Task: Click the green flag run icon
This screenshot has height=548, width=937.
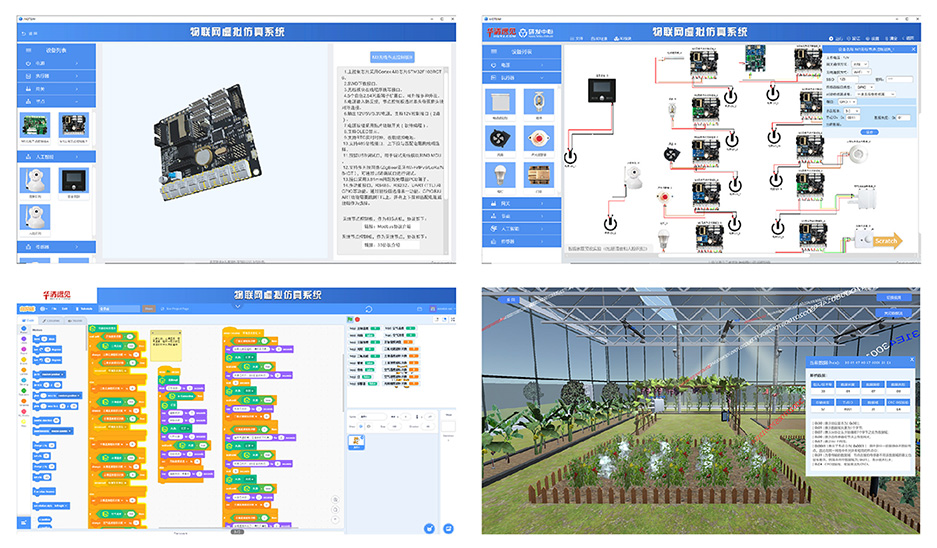Action: [x=350, y=320]
